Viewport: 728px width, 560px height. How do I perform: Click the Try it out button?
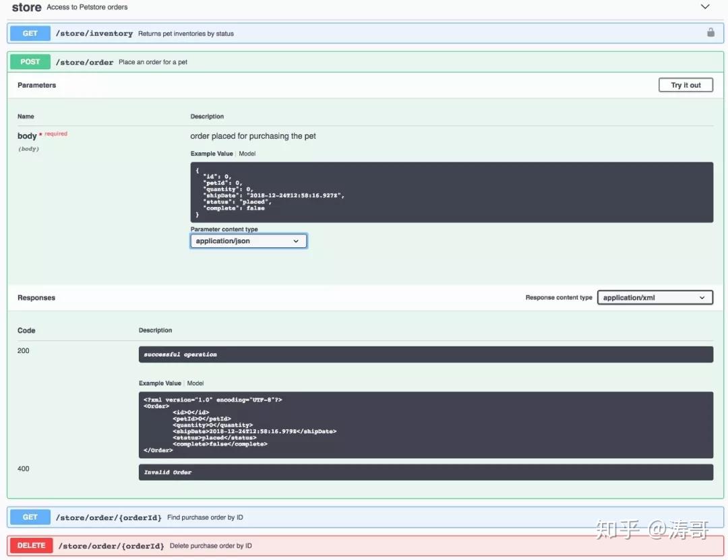point(686,85)
